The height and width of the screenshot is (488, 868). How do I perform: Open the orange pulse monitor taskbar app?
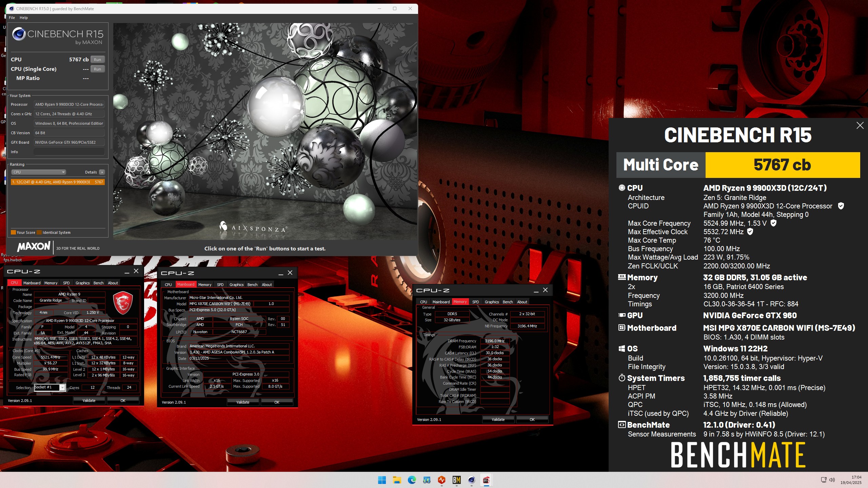click(x=441, y=480)
